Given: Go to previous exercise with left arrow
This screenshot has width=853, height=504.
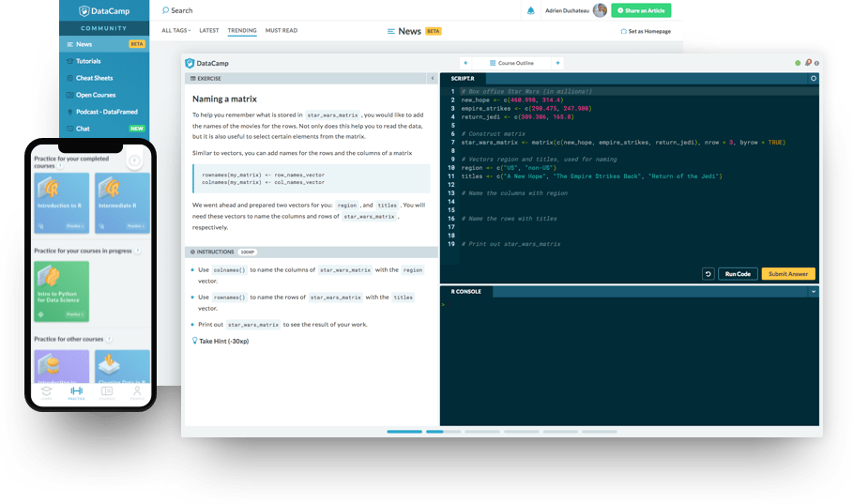Looking at the screenshot, I should (x=465, y=63).
